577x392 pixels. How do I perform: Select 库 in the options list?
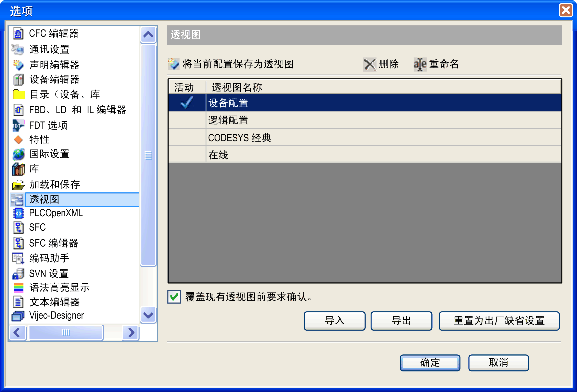(34, 169)
